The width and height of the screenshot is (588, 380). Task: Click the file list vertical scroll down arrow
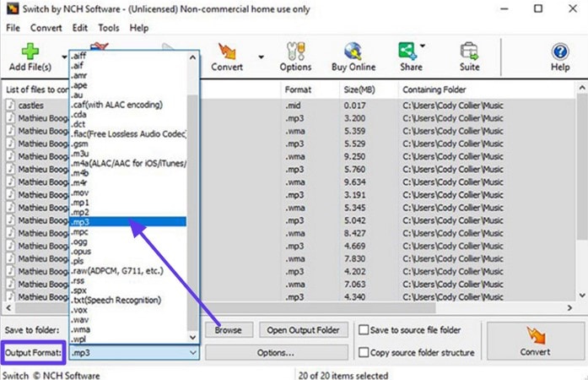tap(582, 296)
